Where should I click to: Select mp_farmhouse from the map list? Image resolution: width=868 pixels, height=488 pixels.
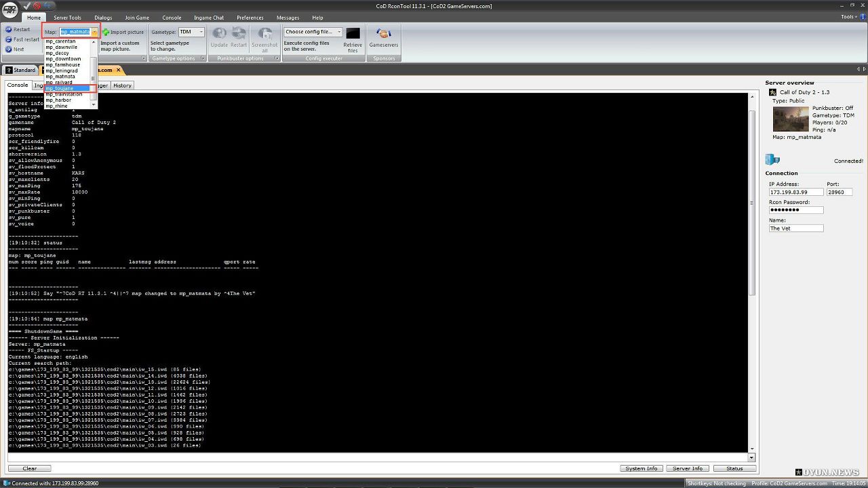point(67,65)
